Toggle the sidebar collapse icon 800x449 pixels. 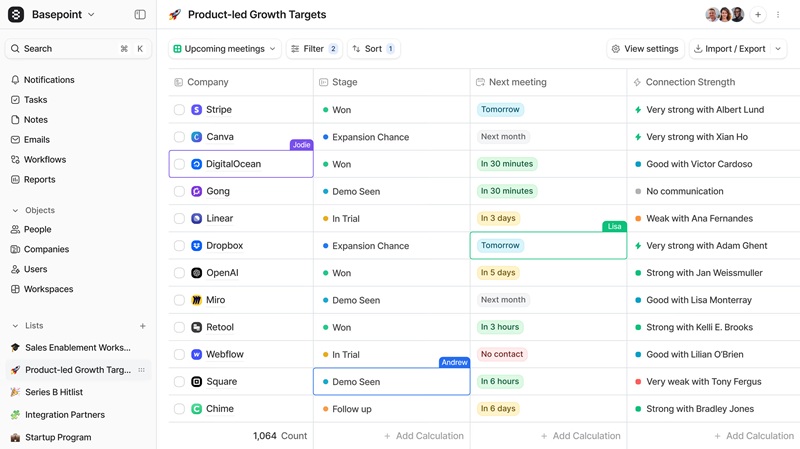point(140,15)
